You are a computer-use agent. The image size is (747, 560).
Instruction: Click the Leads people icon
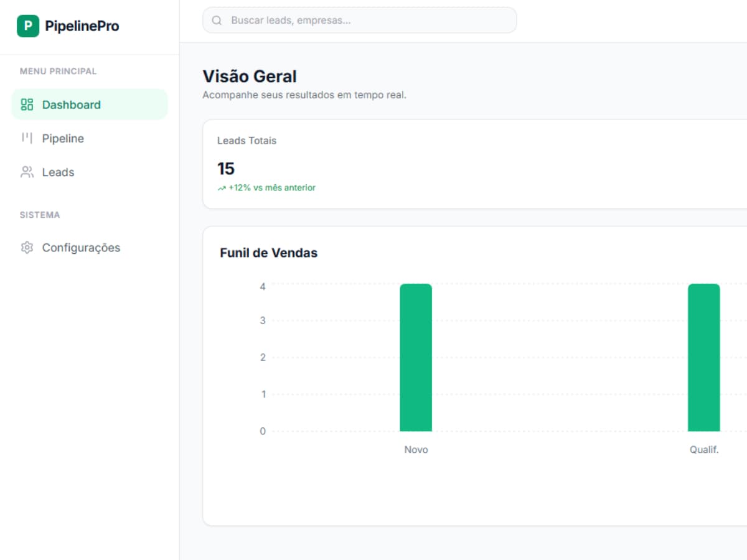pyautogui.click(x=26, y=172)
